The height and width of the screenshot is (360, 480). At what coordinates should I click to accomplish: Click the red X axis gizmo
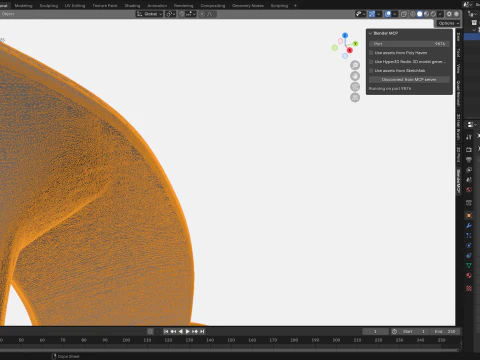[x=349, y=50]
